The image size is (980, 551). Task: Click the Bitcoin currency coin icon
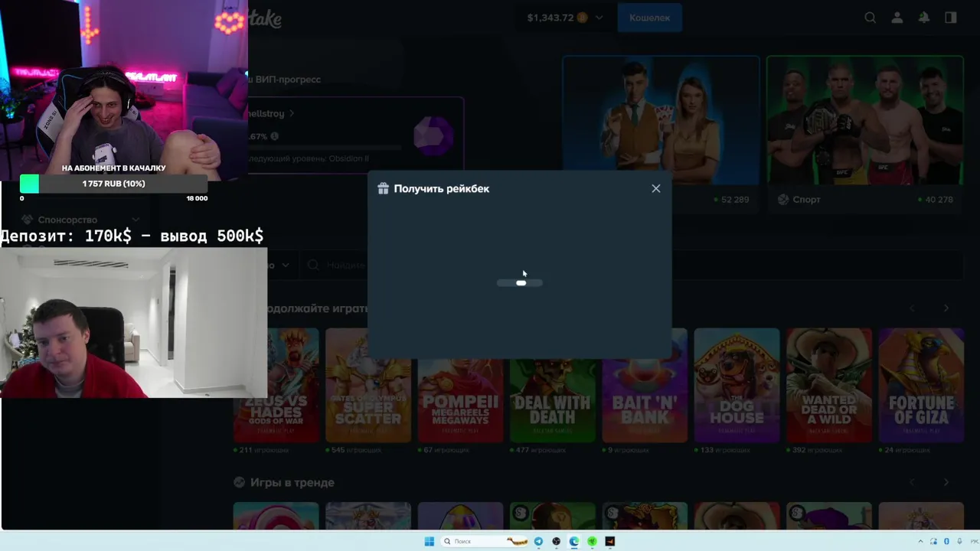583,18
